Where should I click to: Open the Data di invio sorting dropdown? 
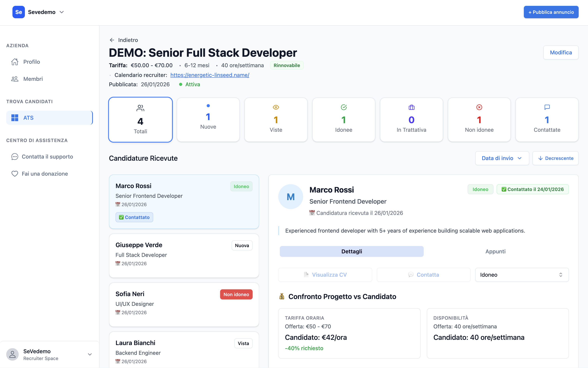tap(501, 158)
